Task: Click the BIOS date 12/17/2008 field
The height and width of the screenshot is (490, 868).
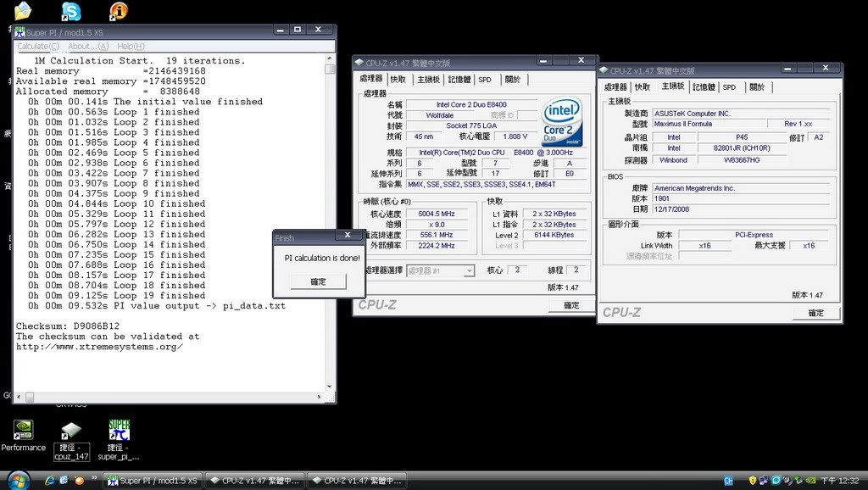Action: tap(741, 209)
